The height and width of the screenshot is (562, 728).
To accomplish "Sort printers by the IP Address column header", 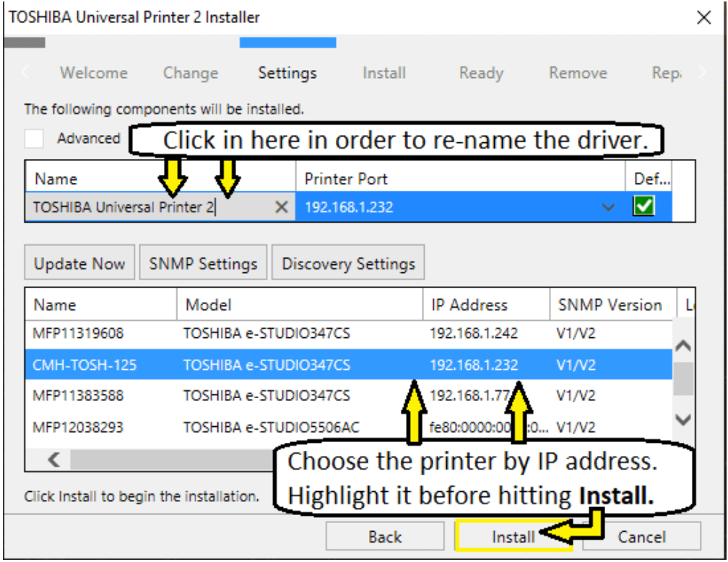I will click(x=486, y=305).
